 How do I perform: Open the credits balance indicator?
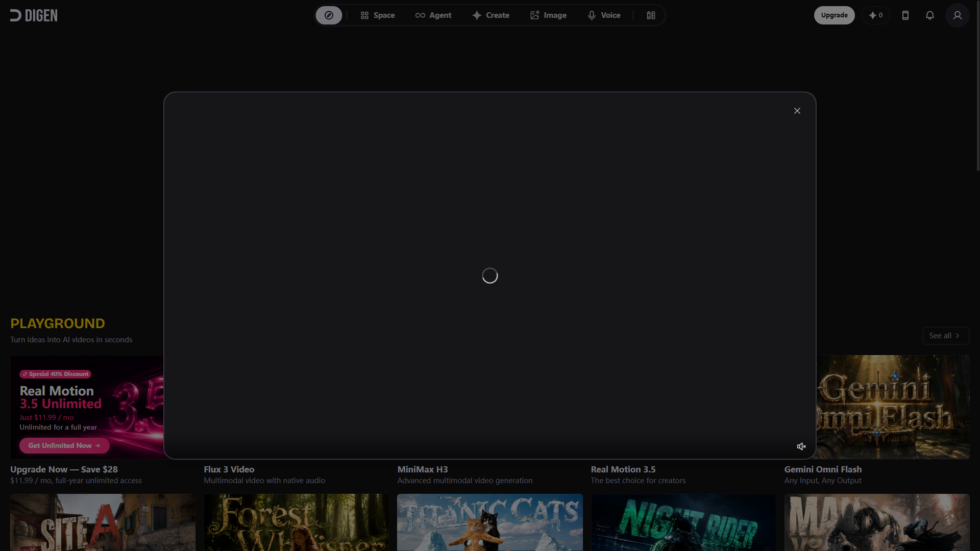pos(876,15)
